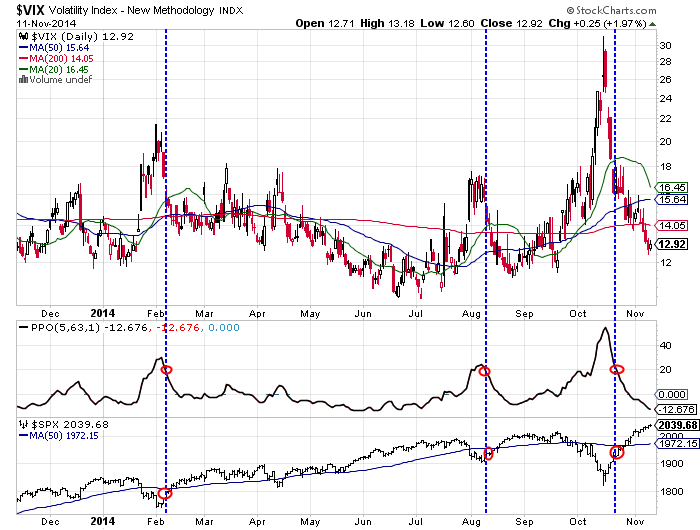Click the red circle on PPO in August
Viewport: 700px width, 530px height.
[x=486, y=371]
